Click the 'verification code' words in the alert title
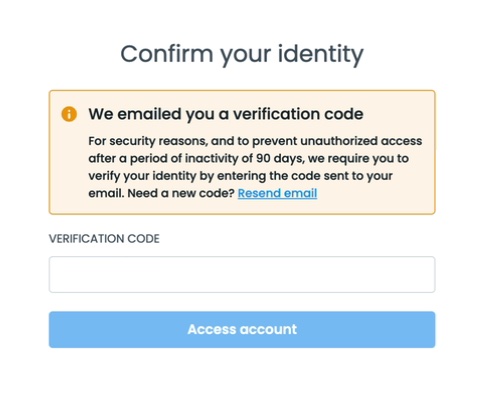Viewport: 488px width, 401px height. tap(298, 114)
